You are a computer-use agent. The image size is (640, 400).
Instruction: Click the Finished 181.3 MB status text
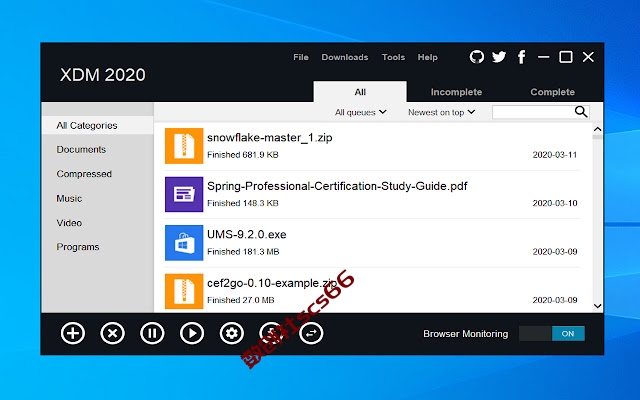click(243, 251)
